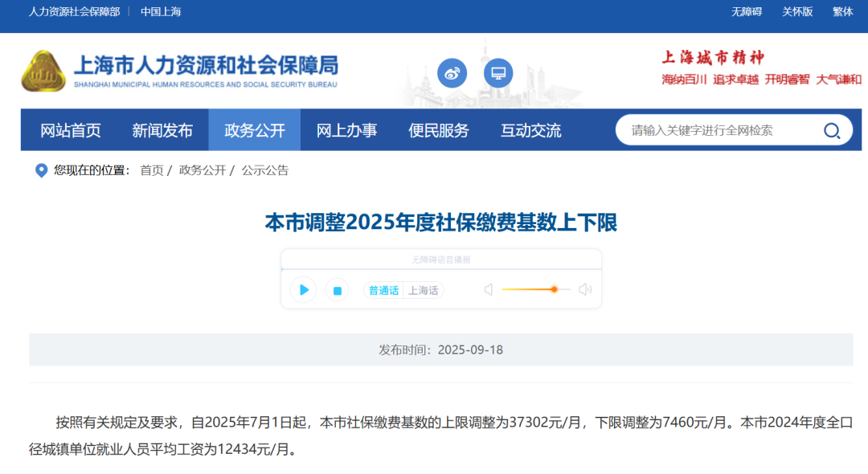Go to 网上办事 menu
This screenshot has height=474, width=868.
click(346, 131)
